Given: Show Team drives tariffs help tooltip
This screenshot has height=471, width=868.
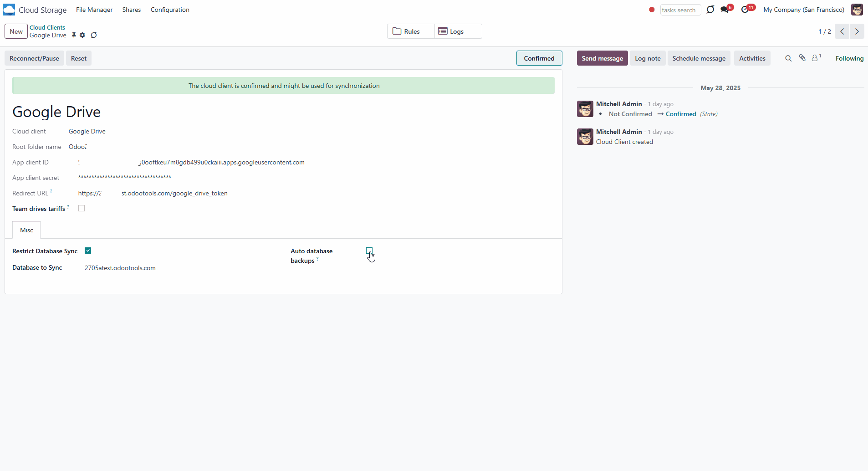Looking at the screenshot, I should tap(68, 206).
